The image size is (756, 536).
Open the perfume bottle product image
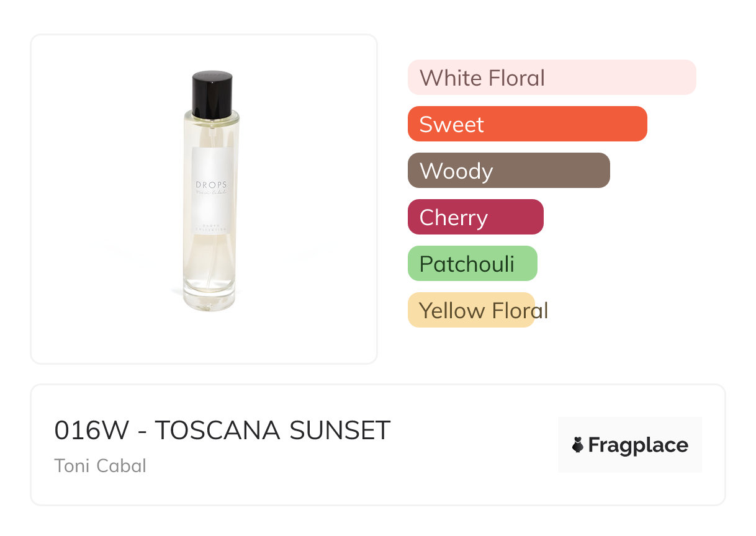204,199
